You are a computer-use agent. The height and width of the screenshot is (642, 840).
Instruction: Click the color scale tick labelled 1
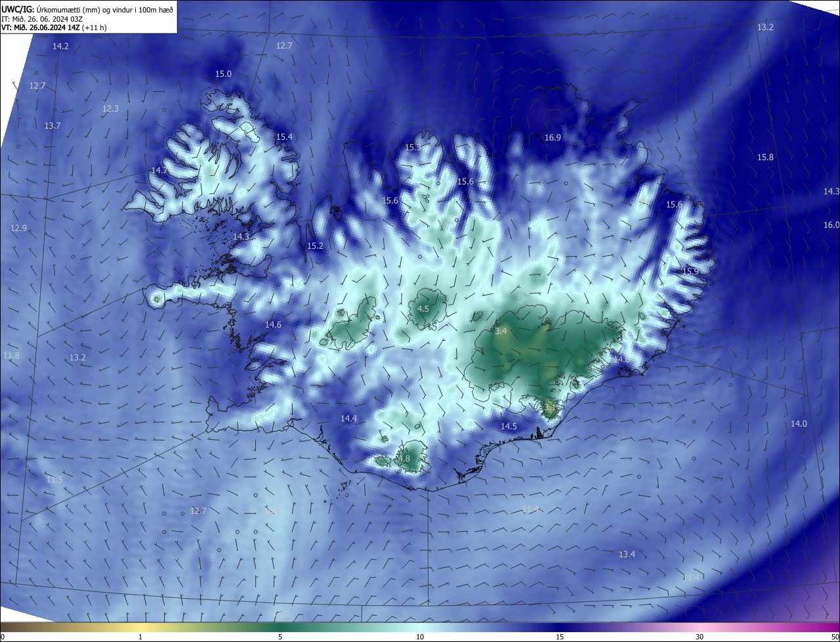click(140, 637)
